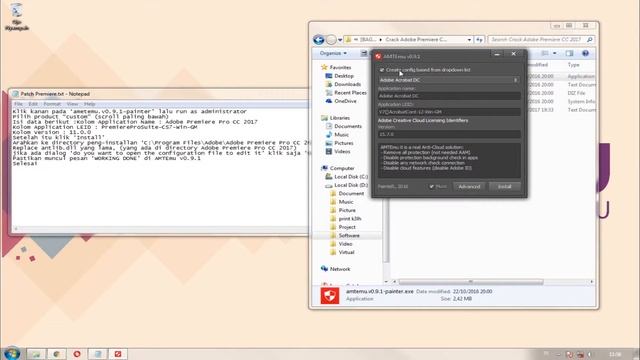The height and width of the screenshot is (360, 640).
Task: Click the Application name field in AMTEmu
Action: 449,96
